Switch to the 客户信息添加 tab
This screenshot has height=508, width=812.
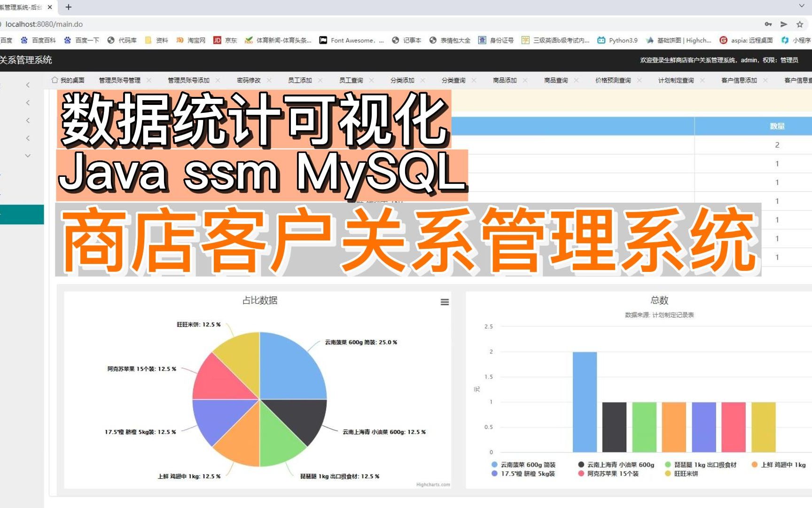pos(739,80)
